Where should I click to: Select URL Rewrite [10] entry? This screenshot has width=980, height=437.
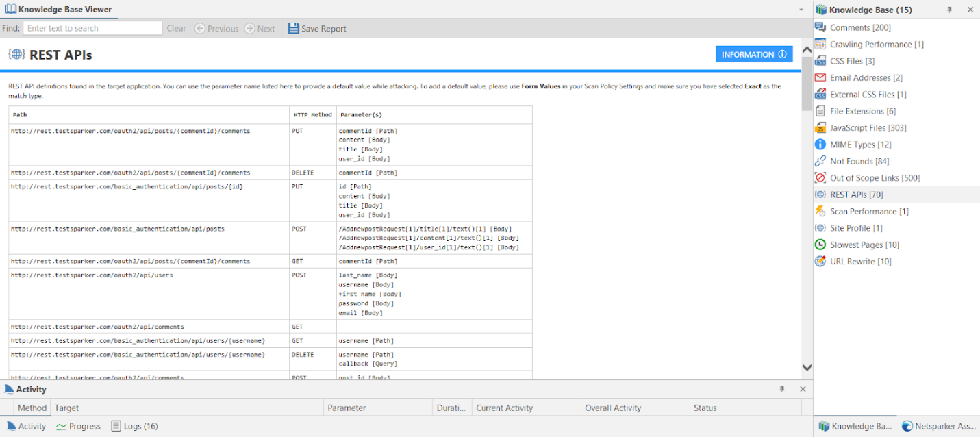tap(861, 262)
